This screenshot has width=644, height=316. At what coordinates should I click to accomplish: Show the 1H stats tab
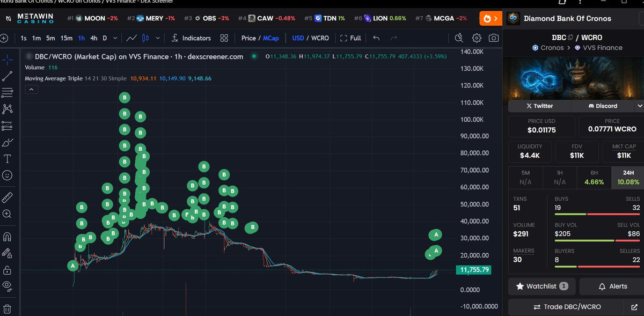[x=560, y=178]
